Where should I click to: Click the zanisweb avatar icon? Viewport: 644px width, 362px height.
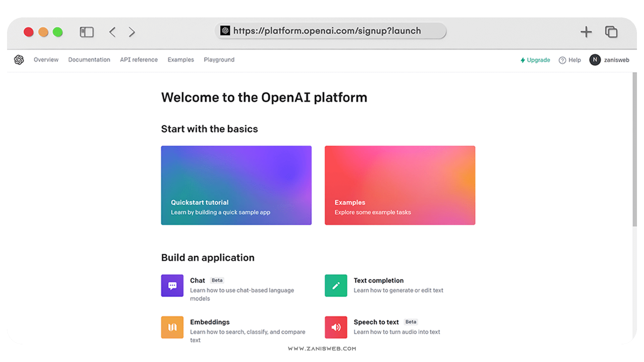coord(595,60)
